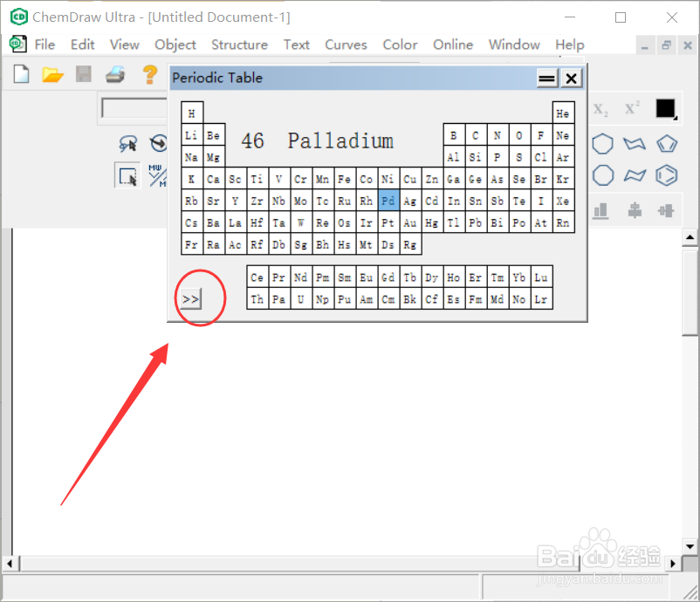The height and width of the screenshot is (602, 700).
Task: Click horizontal scrollbar right arrow
Action: (673, 564)
